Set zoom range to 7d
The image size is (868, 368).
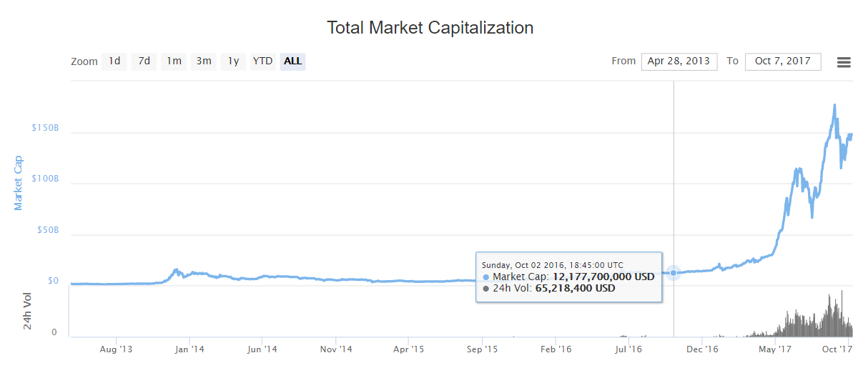144,61
